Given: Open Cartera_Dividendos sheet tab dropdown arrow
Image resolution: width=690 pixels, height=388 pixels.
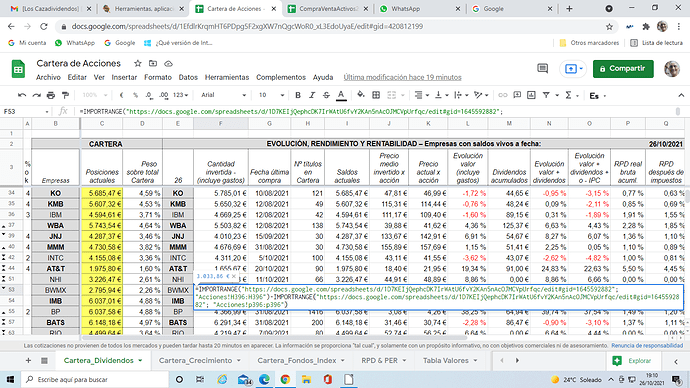Looking at the screenshot, I should tap(140, 361).
